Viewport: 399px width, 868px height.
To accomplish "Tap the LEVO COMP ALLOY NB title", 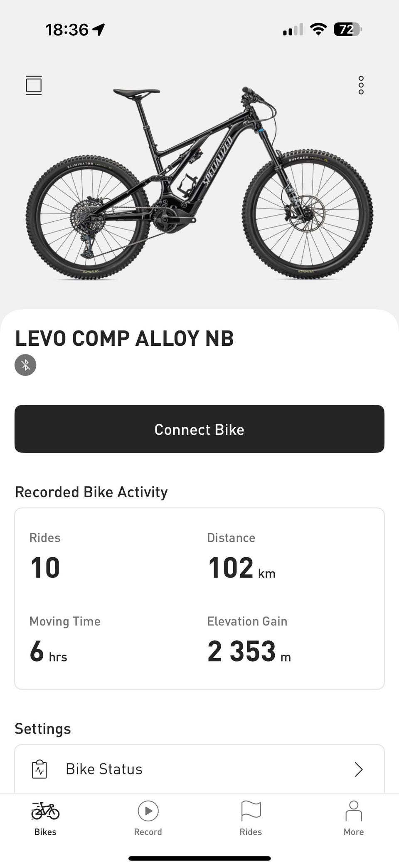I will (124, 338).
